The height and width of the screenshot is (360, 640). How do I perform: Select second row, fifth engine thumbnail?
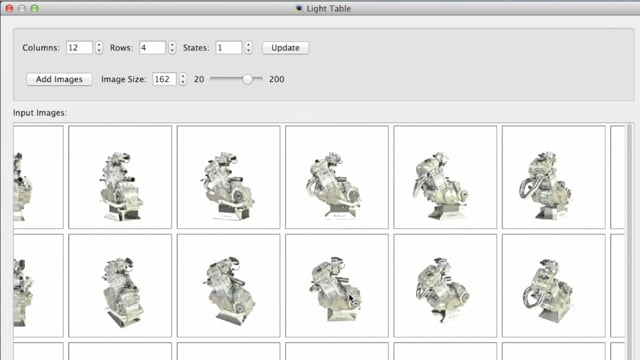[x=445, y=286]
